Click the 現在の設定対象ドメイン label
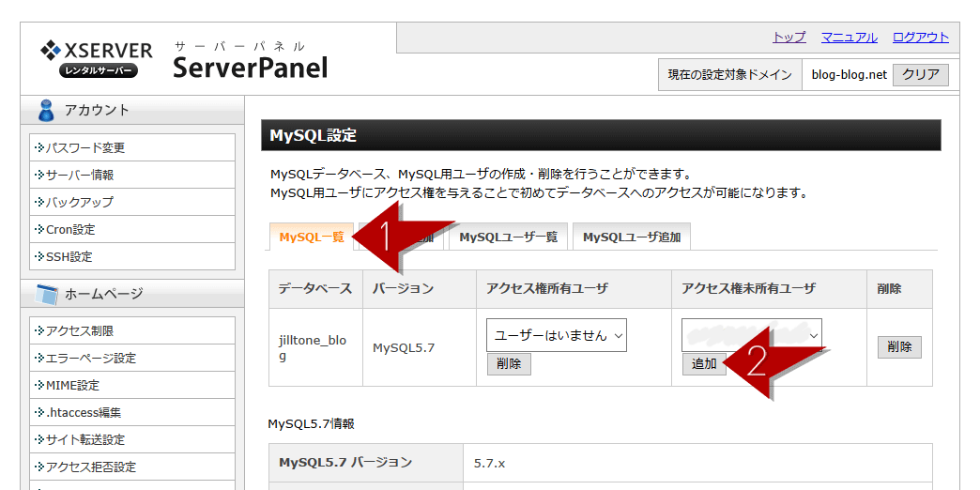980x490 pixels. 730,75
